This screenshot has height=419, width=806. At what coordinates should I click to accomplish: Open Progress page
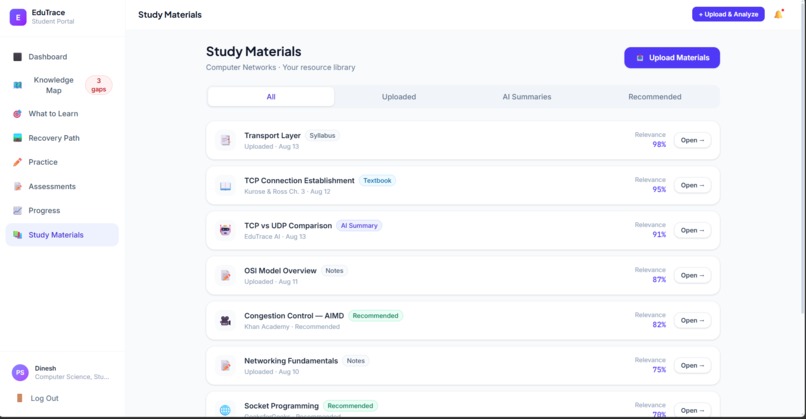pos(62,210)
